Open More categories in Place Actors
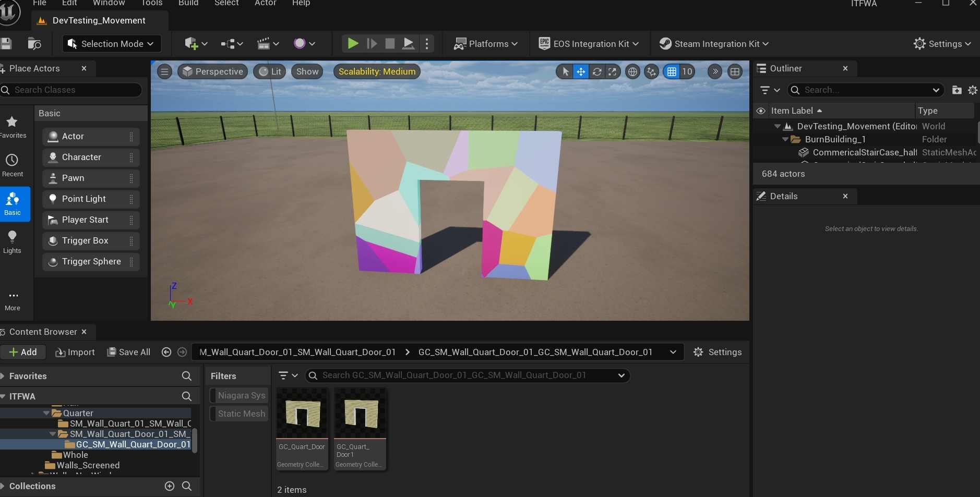Image resolution: width=980 pixels, height=497 pixels. pos(13,300)
